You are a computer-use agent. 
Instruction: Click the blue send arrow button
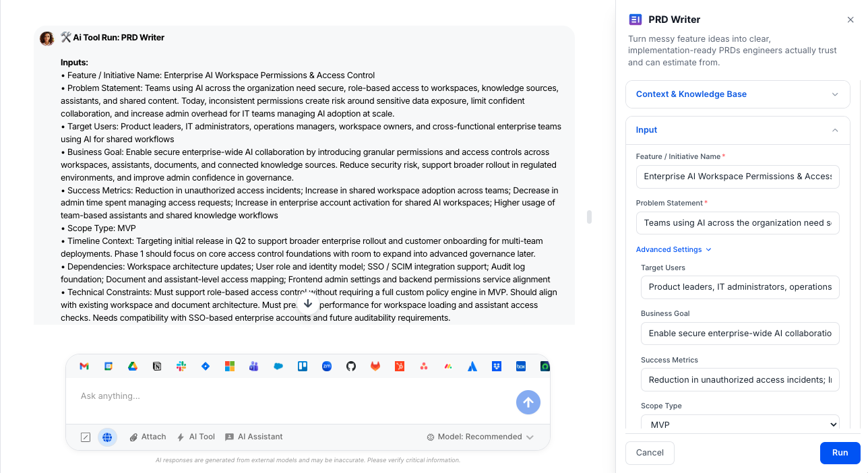pos(528,402)
